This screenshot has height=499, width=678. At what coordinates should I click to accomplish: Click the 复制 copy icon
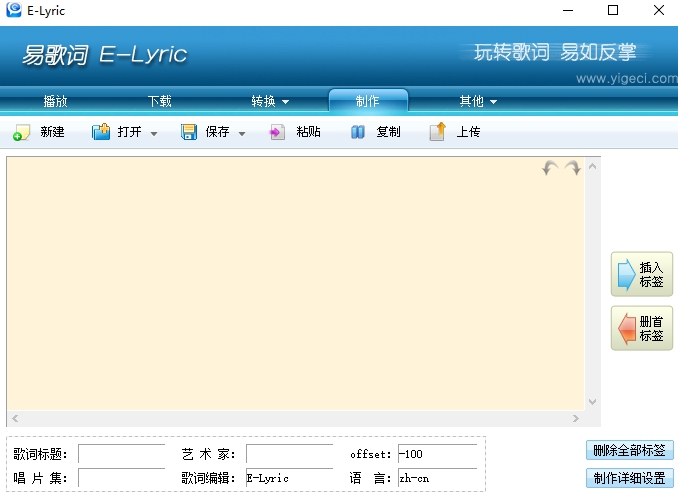click(358, 132)
